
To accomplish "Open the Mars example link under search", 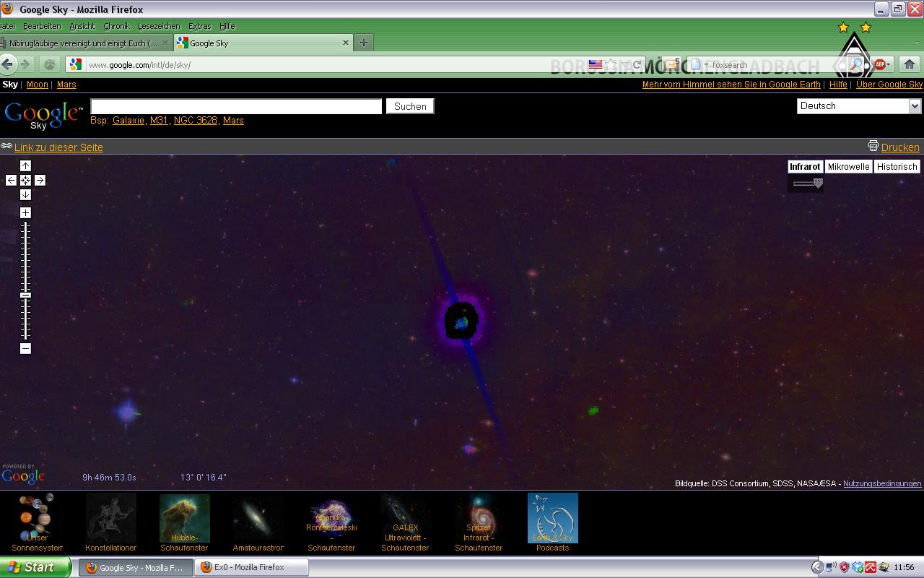I will (233, 121).
